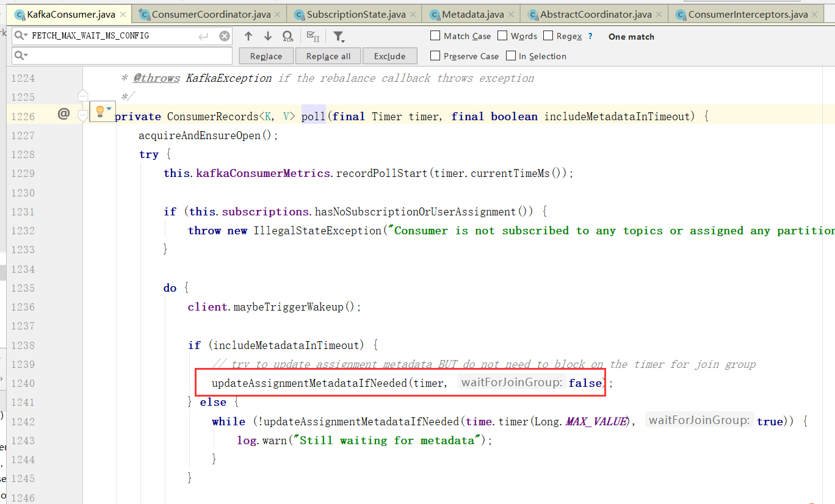The height and width of the screenshot is (504, 835).
Task: Enable Words checkbox
Action: [502, 36]
